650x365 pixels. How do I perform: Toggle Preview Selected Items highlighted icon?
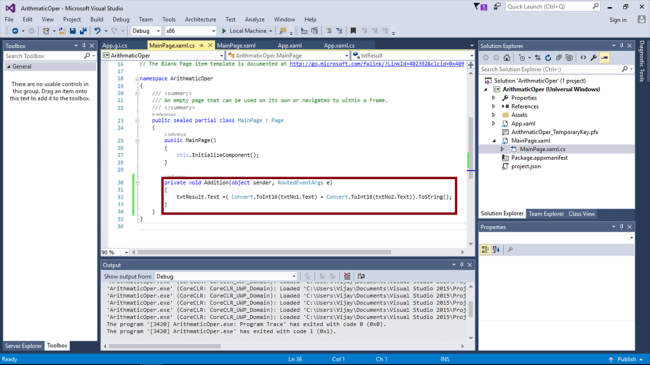coord(604,58)
